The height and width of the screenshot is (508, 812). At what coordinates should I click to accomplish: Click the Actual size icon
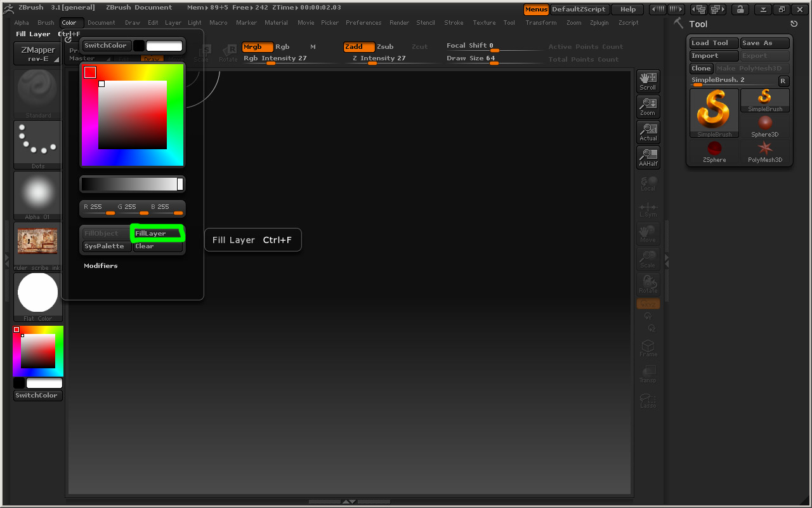click(648, 132)
